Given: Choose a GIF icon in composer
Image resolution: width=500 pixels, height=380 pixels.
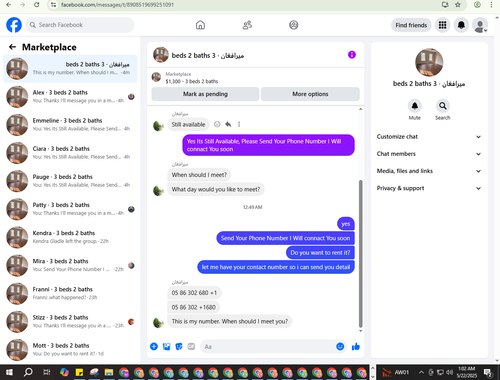Looking at the screenshot, I should tap(191, 347).
